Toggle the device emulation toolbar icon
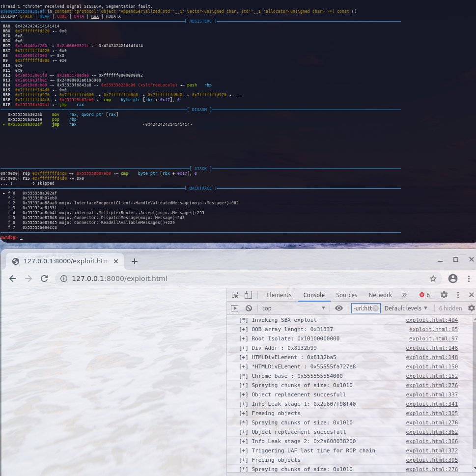This screenshot has height=476, width=476. point(247,295)
